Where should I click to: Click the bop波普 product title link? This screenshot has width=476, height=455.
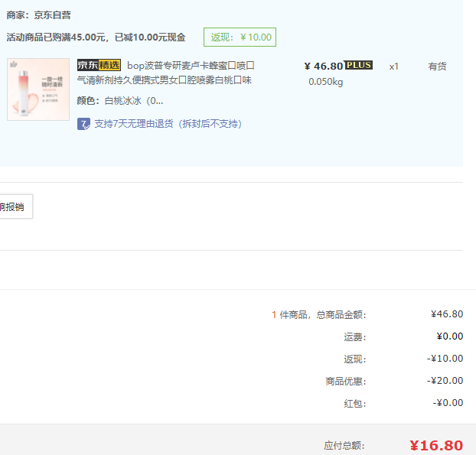[166, 73]
